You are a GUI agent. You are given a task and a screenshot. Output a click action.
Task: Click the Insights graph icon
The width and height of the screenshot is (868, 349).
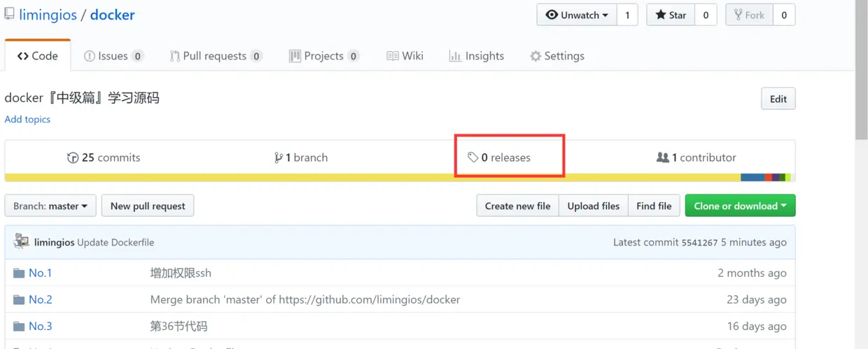[x=455, y=56]
